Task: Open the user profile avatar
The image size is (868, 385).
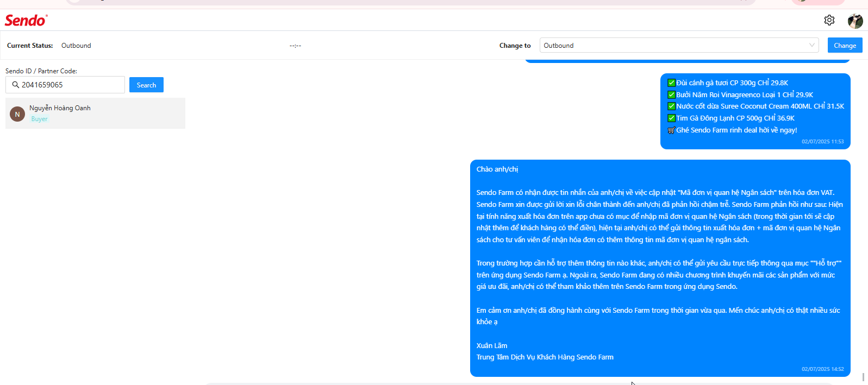Action: (855, 21)
